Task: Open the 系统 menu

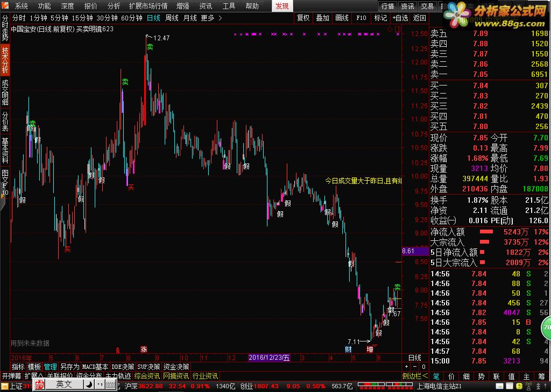Action: [x=21, y=6]
